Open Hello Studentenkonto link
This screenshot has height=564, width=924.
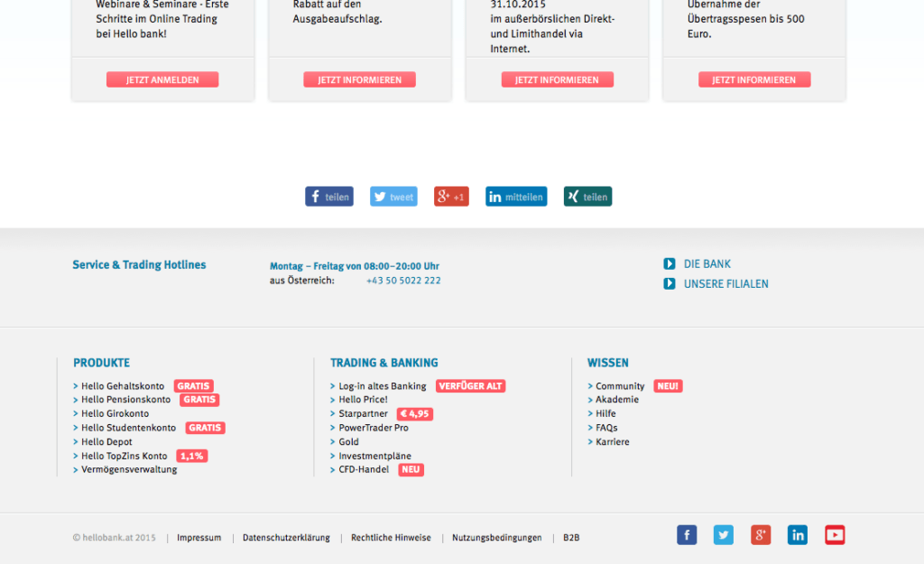(x=128, y=428)
